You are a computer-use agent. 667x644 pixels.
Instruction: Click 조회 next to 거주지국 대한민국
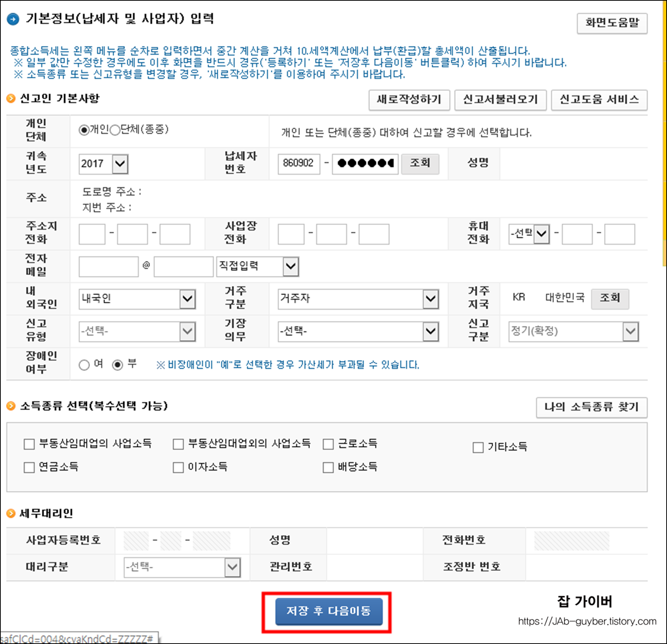[610, 299]
